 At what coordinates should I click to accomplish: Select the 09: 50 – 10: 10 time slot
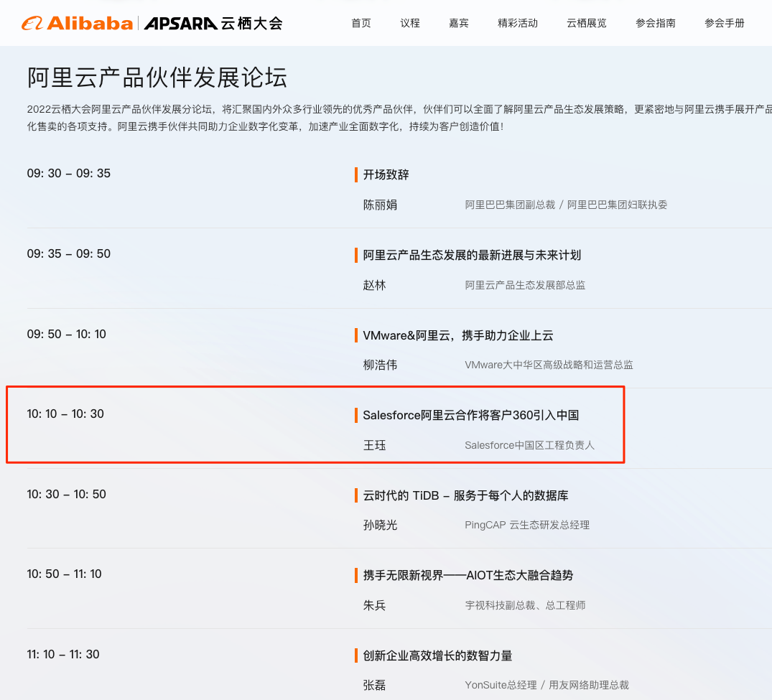click(x=67, y=334)
